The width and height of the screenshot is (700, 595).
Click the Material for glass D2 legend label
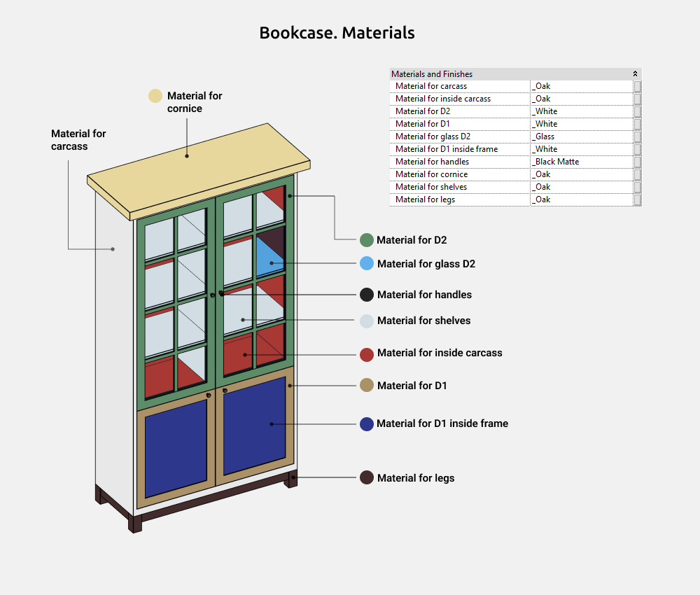click(x=426, y=264)
